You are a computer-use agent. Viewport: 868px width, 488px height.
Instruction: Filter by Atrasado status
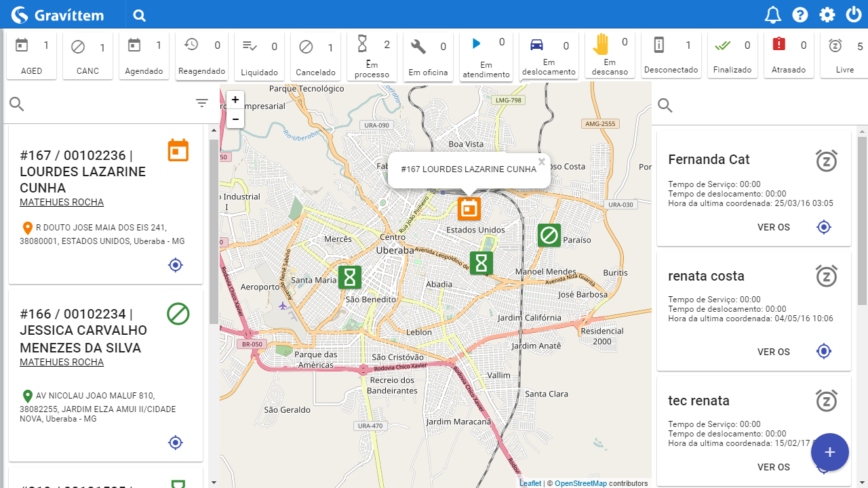(x=789, y=56)
